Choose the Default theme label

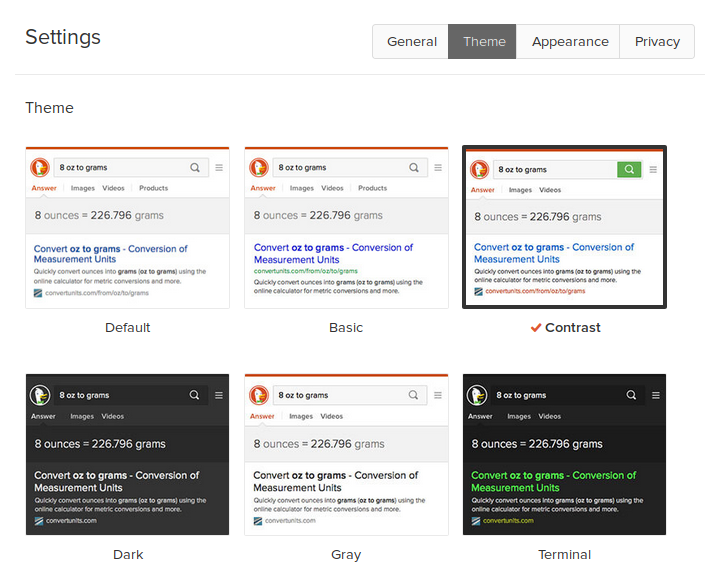pyautogui.click(x=127, y=328)
